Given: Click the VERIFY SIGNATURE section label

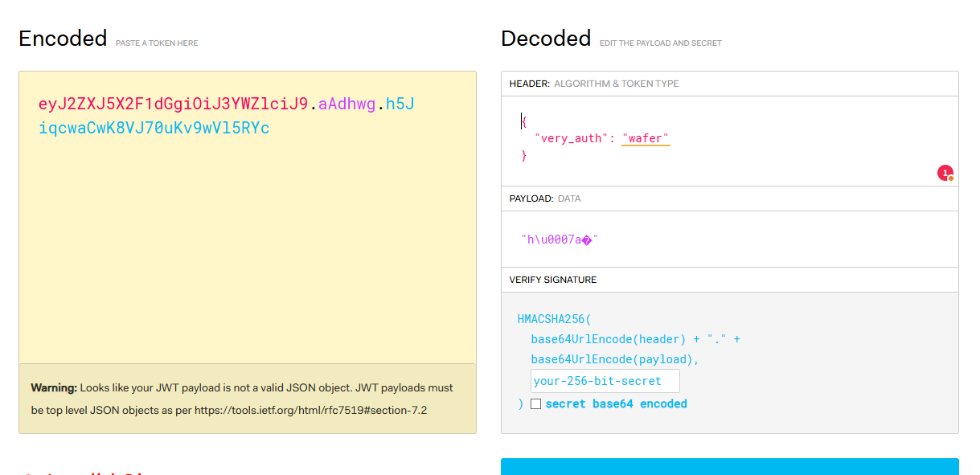Looking at the screenshot, I should [553, 280].
